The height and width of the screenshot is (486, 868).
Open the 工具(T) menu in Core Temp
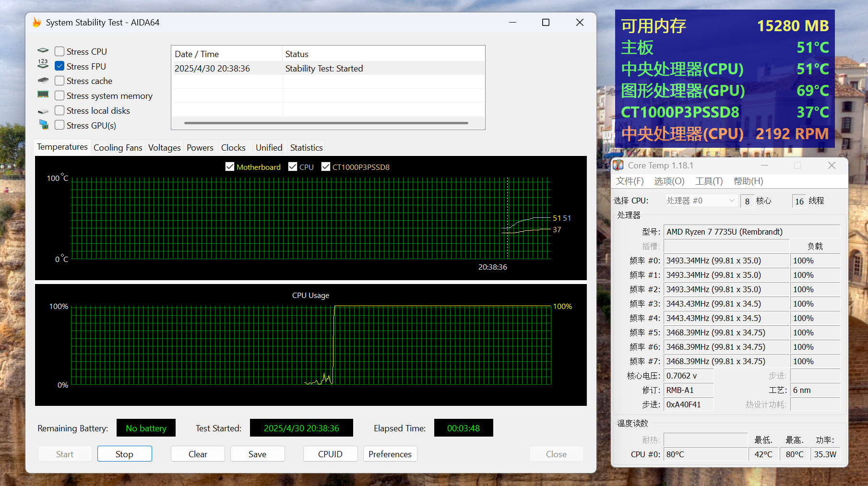coord(709,181)
